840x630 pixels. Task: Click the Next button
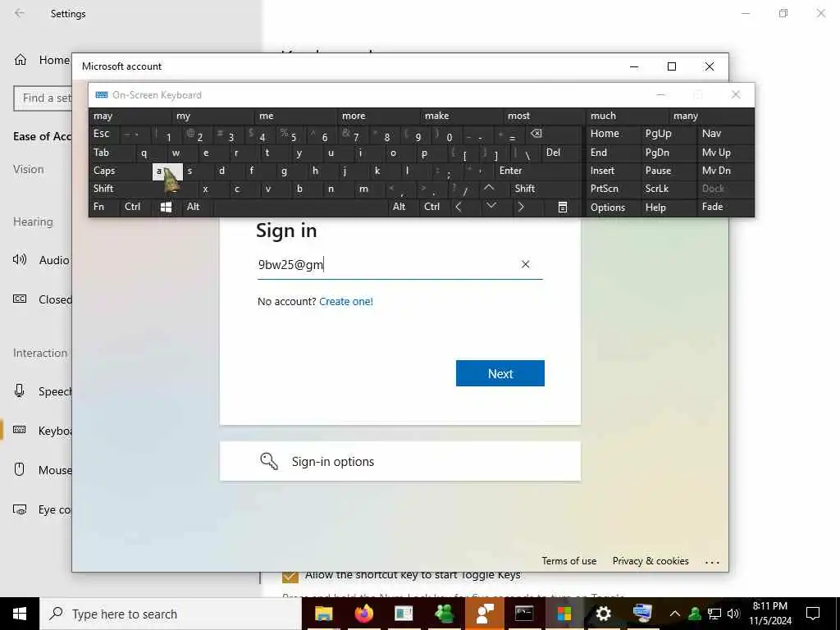(x=500, y=373)
